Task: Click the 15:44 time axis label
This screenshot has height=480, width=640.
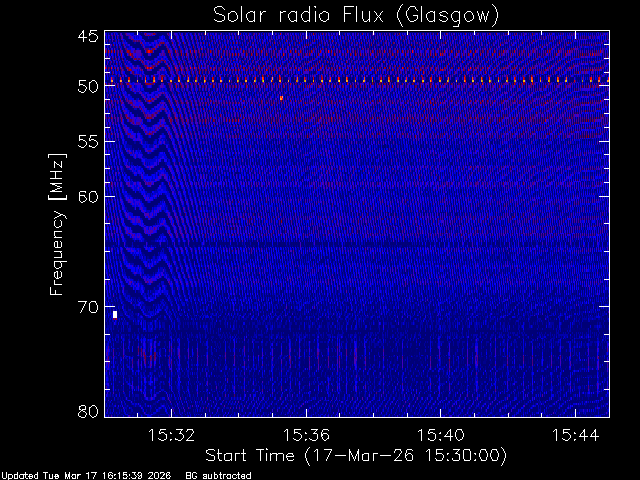Action: tap(576, 435)
